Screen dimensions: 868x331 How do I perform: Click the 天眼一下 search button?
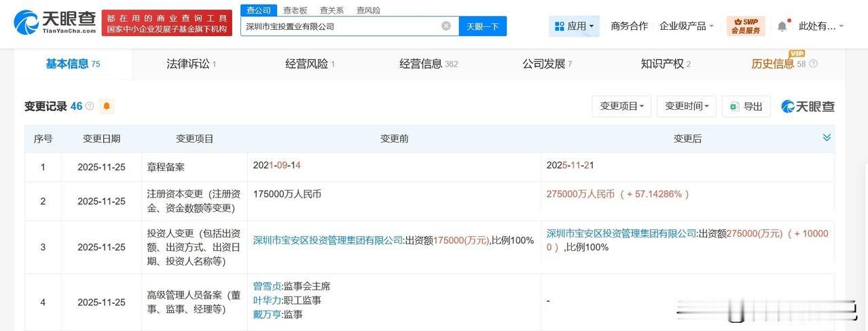coord(483,26)
